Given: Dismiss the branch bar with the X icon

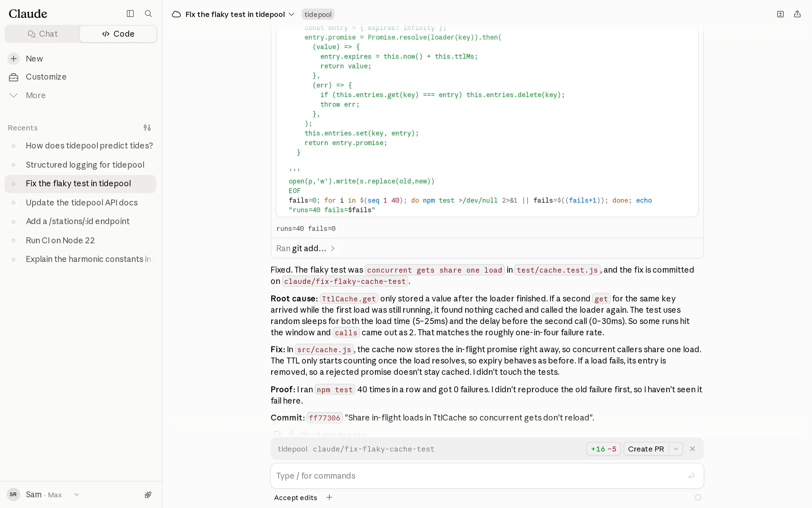Looking at the screenshot, I should click(692, 449).
